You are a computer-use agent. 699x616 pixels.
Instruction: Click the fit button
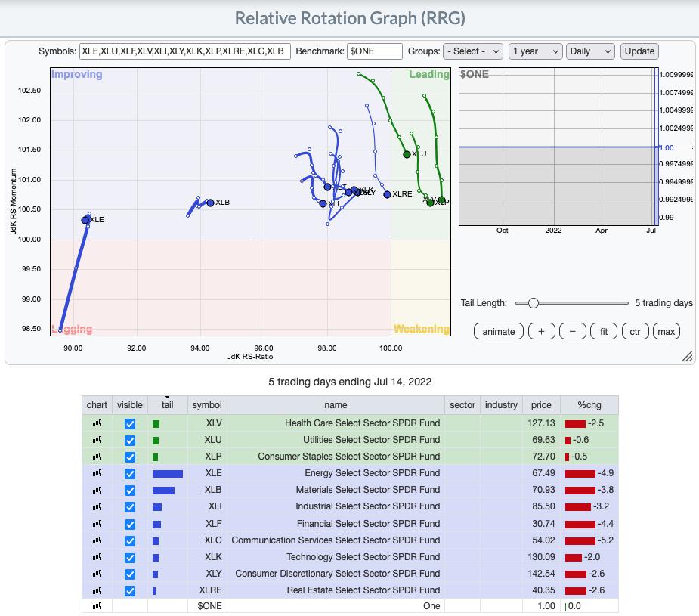604,332
